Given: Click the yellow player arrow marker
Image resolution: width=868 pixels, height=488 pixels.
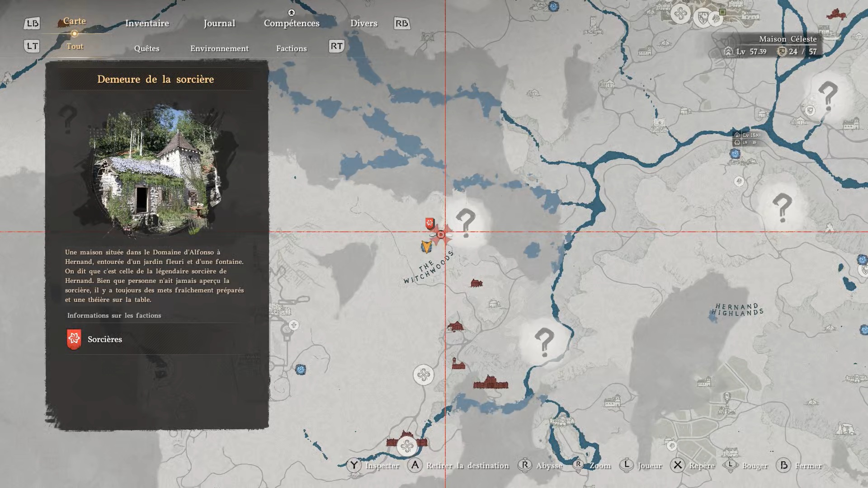Looking at the screenshot, I should (x=426, y=246).
